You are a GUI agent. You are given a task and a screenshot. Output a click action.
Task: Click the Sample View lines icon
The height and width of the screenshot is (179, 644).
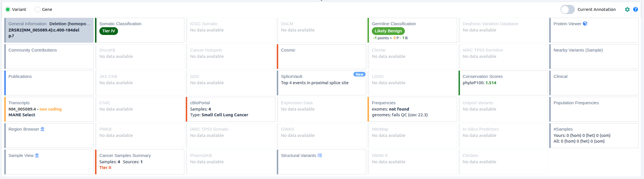[x=37, y=156]
